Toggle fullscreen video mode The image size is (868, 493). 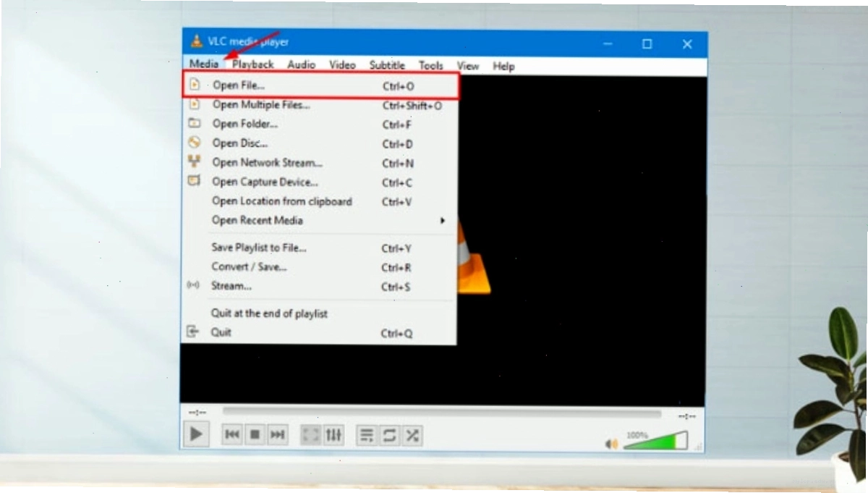pyautogui.click(x=311, y=435)
